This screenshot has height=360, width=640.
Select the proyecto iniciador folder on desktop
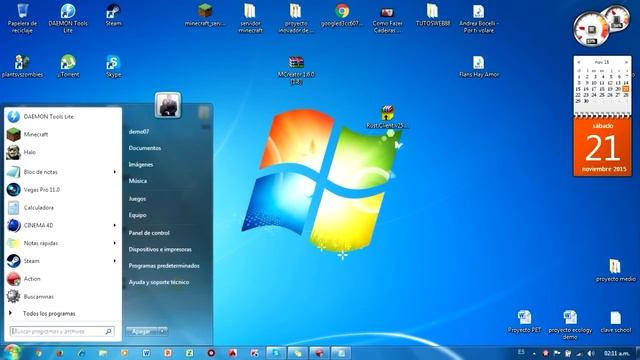[296, 18]
